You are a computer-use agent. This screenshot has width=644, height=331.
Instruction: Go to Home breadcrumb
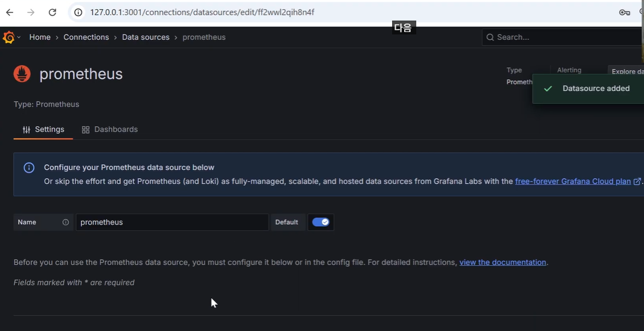point(40,37)
